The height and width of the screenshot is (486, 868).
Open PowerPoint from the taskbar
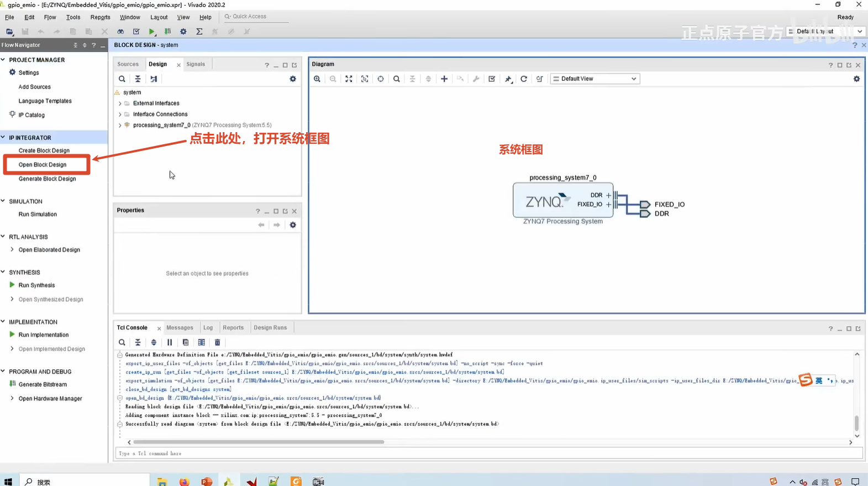(x=207, y=482)
